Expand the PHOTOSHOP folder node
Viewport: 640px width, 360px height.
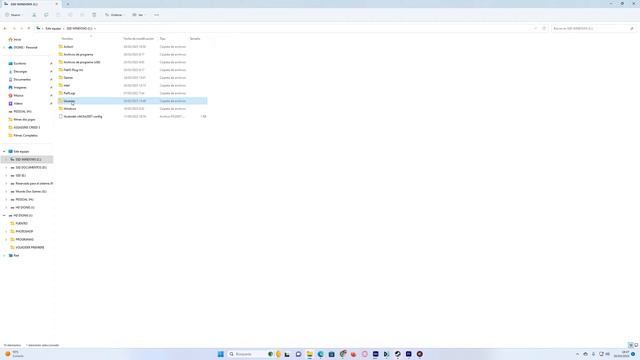6,231
